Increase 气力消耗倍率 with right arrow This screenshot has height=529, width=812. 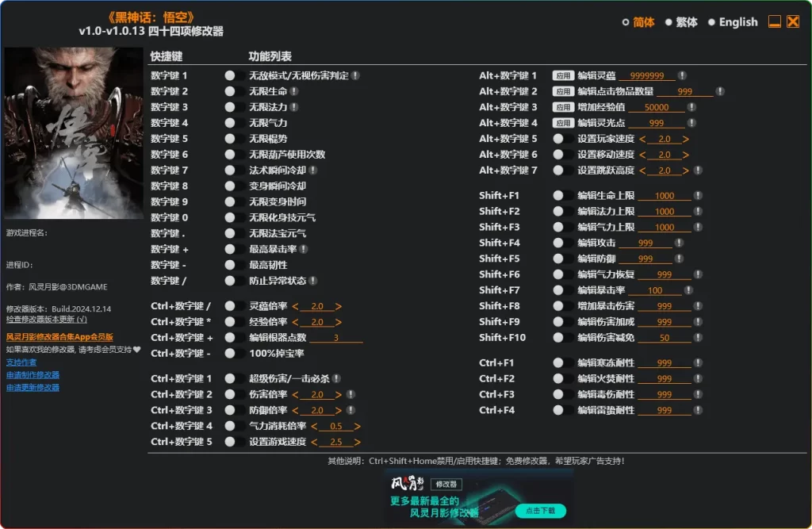tap(358, 426)
